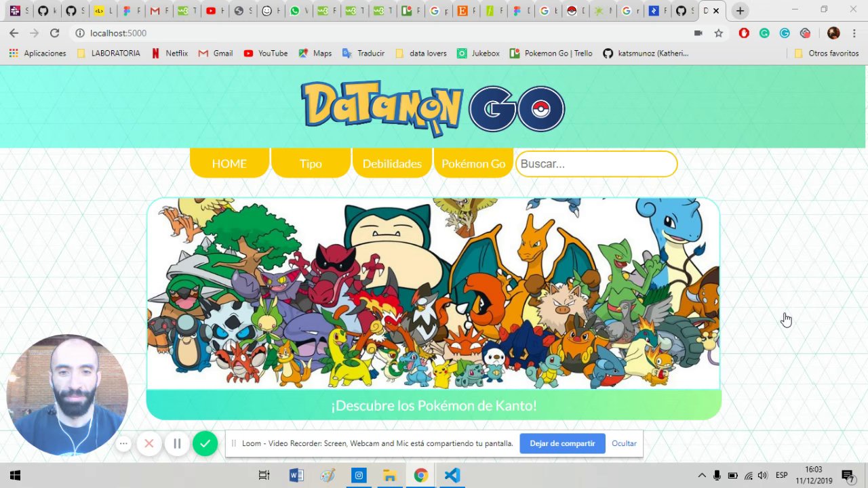Open the blue camera app on taskbar

tap(359, 475)
